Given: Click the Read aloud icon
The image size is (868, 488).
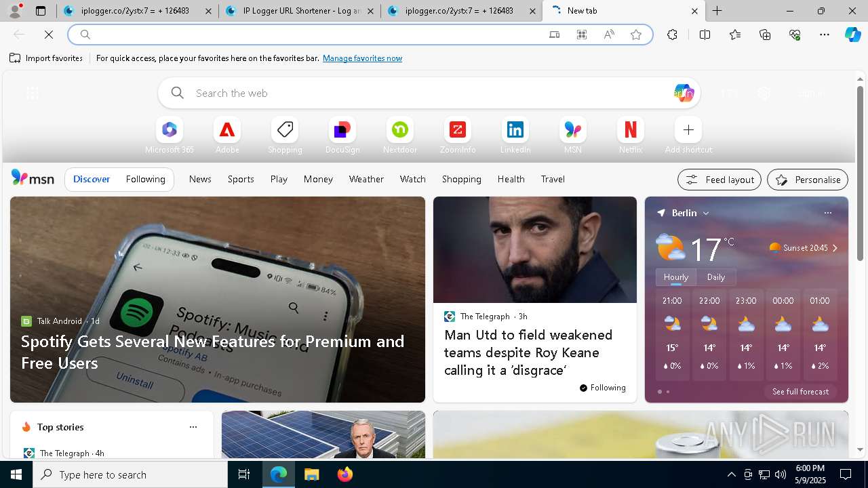Looking at the screenshot, I should click(x=609, y=35).
